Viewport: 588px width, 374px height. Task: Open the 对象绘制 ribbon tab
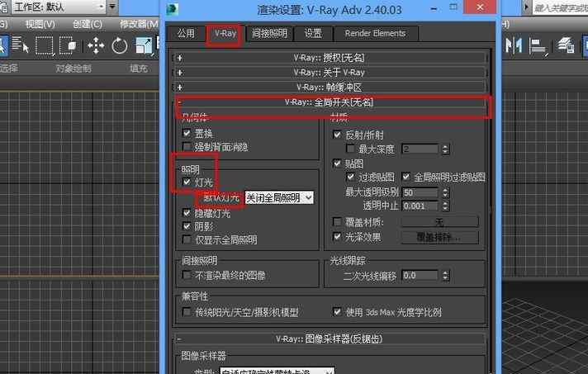tap(73, 69)
